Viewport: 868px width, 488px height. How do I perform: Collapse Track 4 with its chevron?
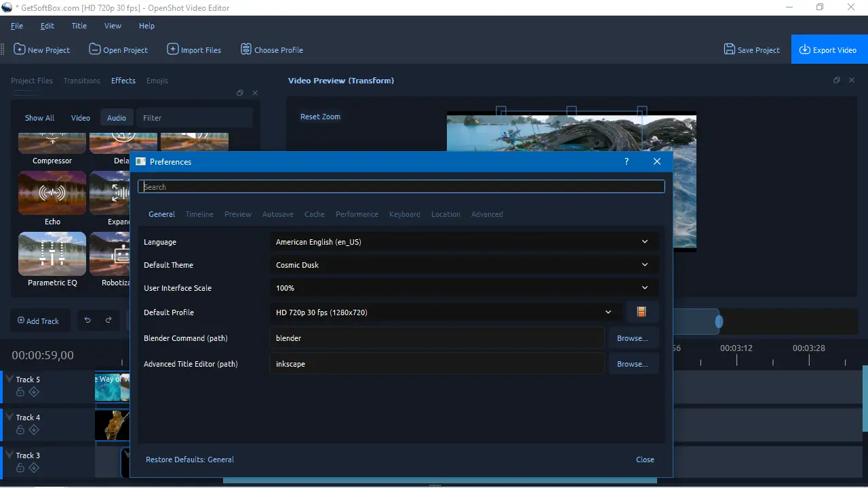pyautogui.click(x=9, y=418)
